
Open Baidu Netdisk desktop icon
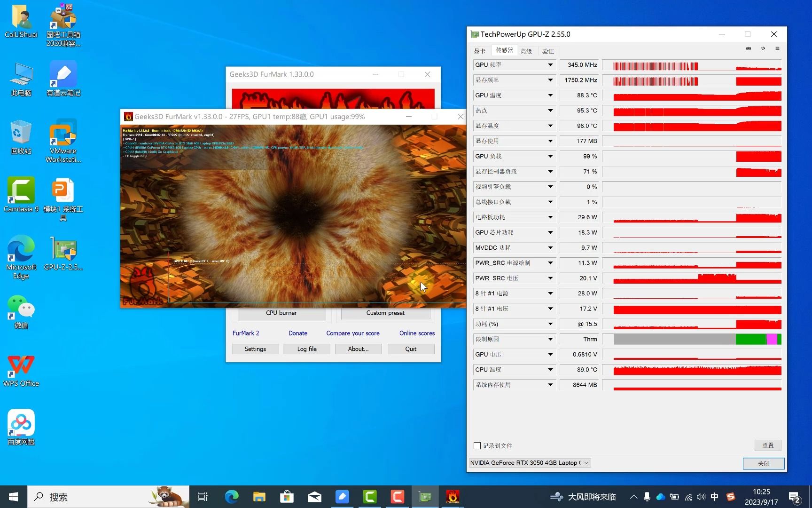coord(21,427)
